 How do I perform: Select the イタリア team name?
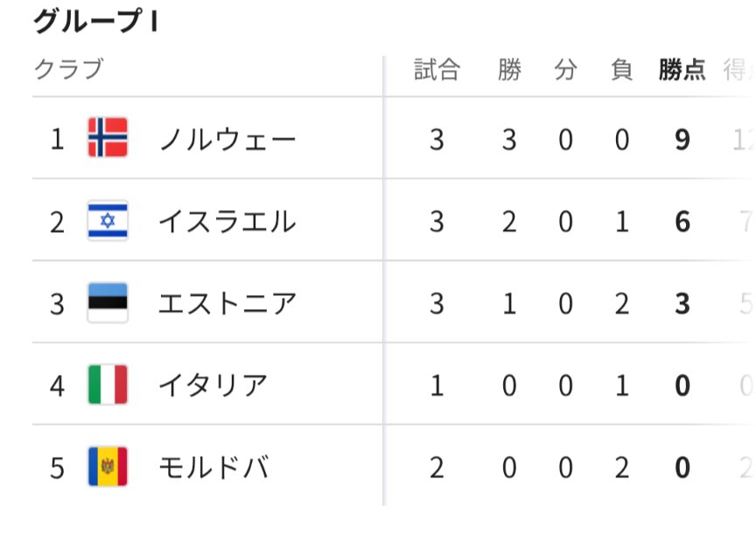pyautogui.click(x=213, y=385)
